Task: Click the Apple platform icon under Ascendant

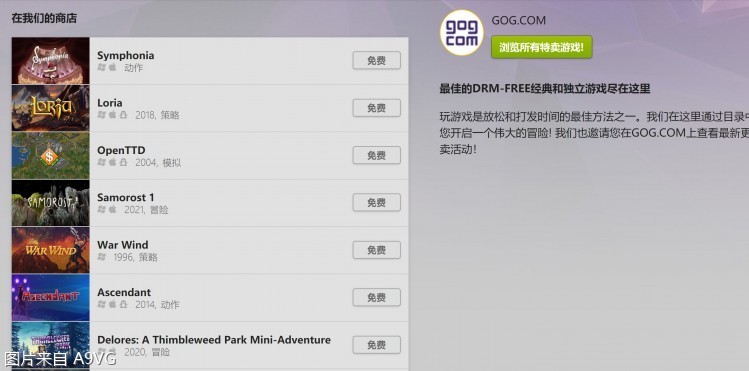Action: [x=113, y=304]
